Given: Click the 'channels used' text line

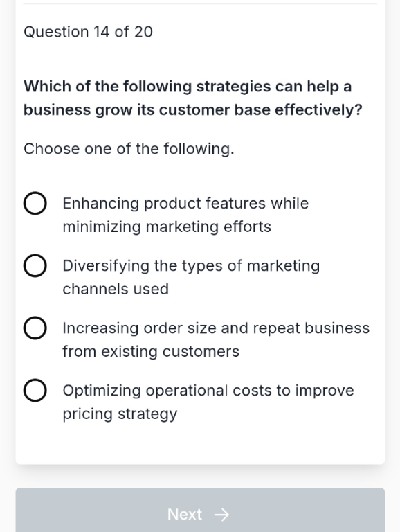Looking at the screenshot, I should pyautogui.click(x=116, y=289).
